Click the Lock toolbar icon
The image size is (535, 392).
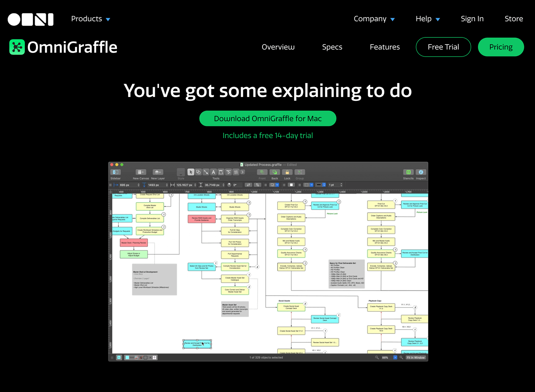pyautogui.click(x=287, y=172)
